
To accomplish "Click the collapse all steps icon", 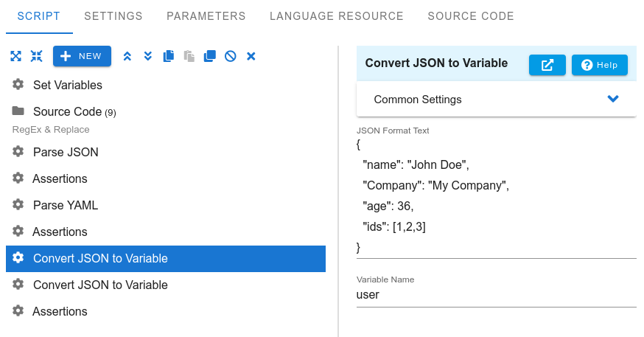I will click(36, 56).
